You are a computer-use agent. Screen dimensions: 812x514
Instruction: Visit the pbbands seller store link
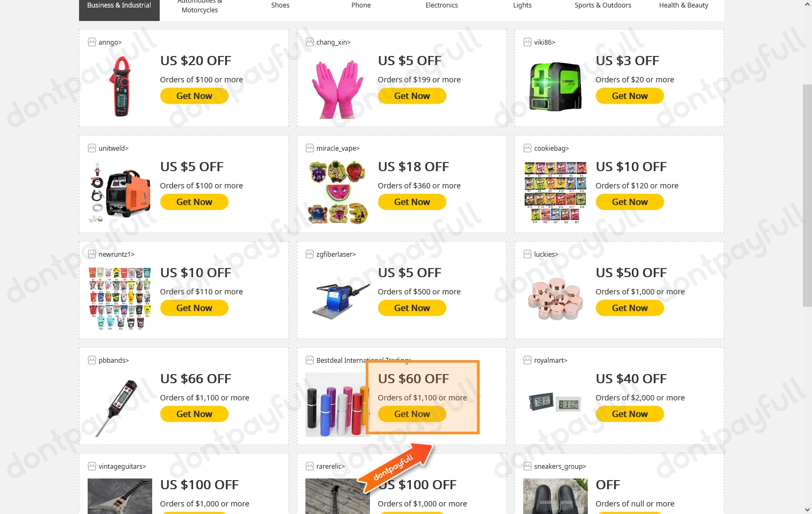click(x=113, y=360)
